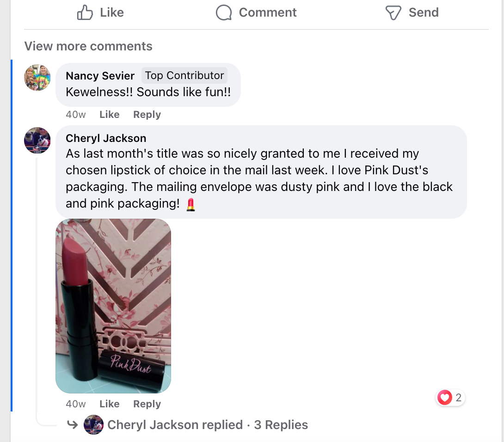This screenshot has height=442, width=504.
Task: Reply to Nancy Sevier's comment
Action: point(147,115)
